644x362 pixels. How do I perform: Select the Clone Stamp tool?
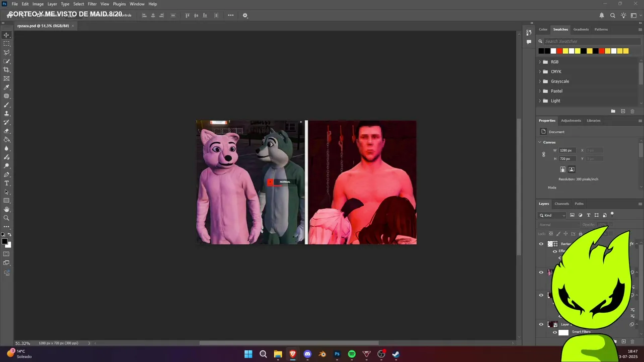pyautogui.click(x=7, y=114)
